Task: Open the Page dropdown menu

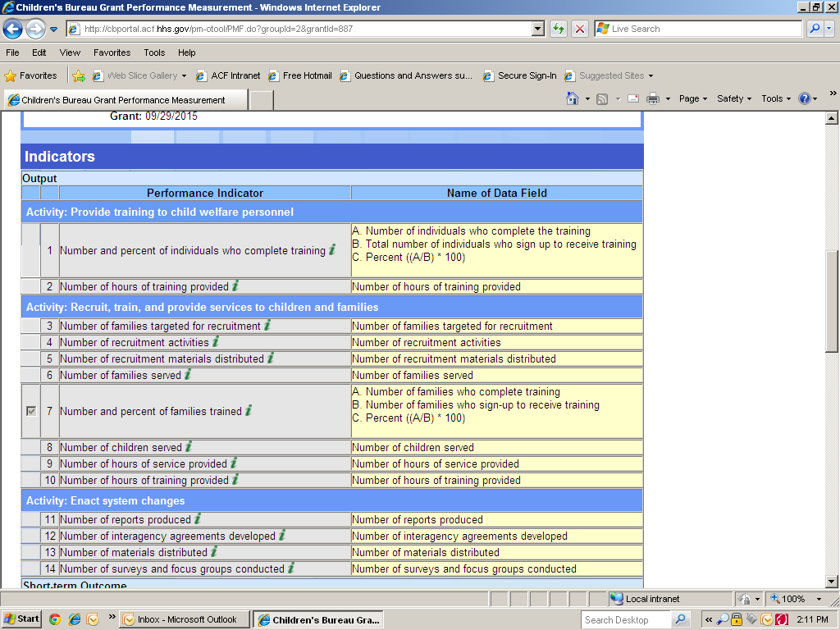Action: pos(693,98)
